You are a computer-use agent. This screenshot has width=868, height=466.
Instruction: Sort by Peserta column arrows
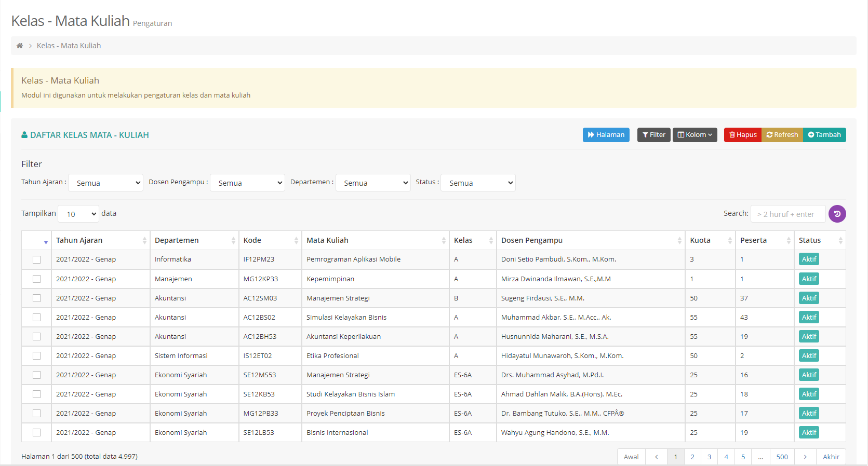(x=789, y=240)
